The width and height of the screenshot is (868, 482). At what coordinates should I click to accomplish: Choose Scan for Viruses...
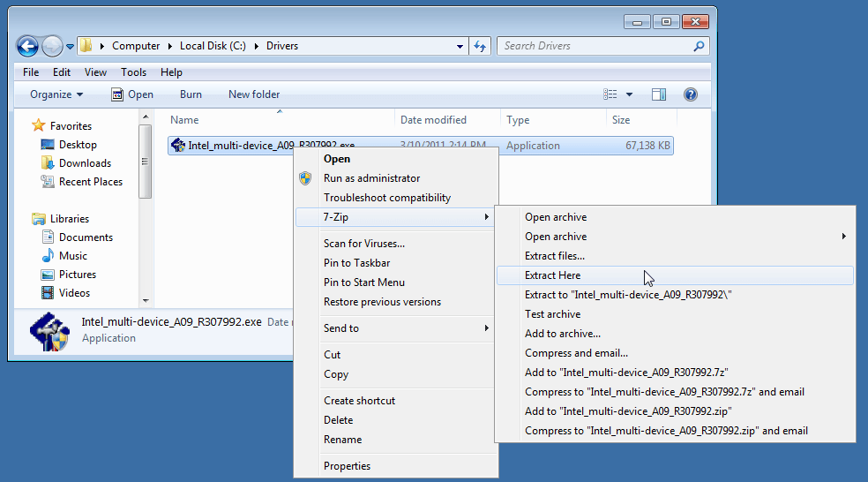[x=396, y=244]
